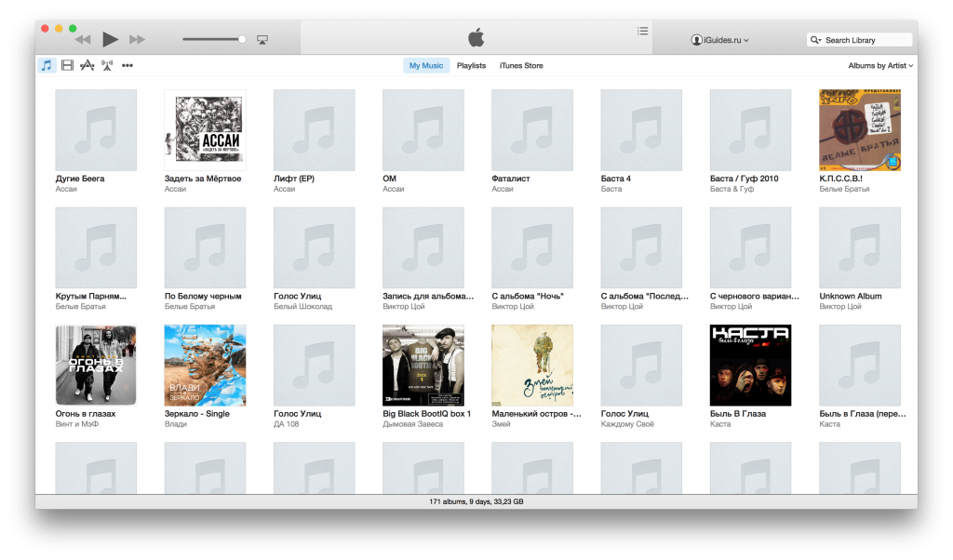
Task: Select the Лифт (EP) album thumbnail
Action: [x=315, y=130]
